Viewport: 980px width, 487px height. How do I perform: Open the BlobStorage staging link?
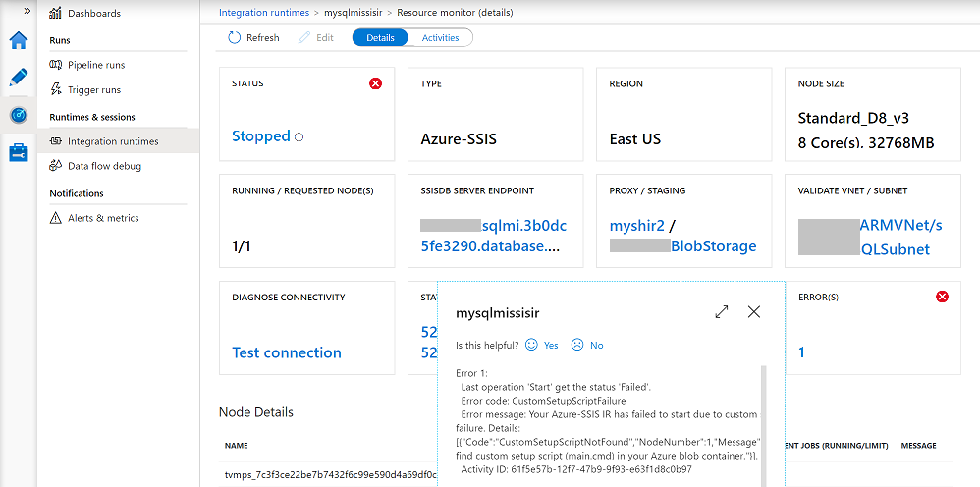click(x=713, y=246)
